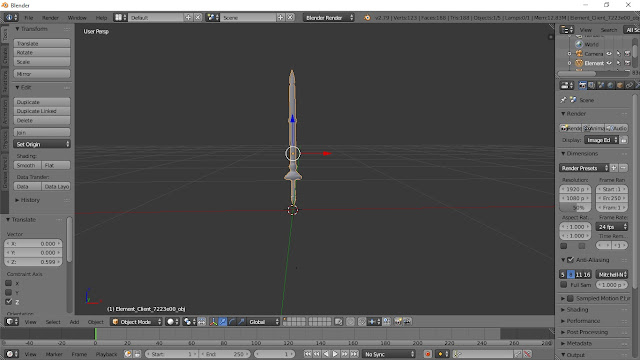Image resolution: width=640 pixels, height=360 pixels.
Task: Open the Render menu in the top bar
Action: (50, 18)
